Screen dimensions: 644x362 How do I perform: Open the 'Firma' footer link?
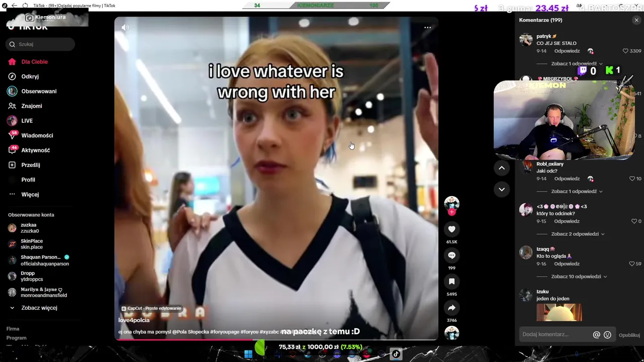tap(13, 329)
